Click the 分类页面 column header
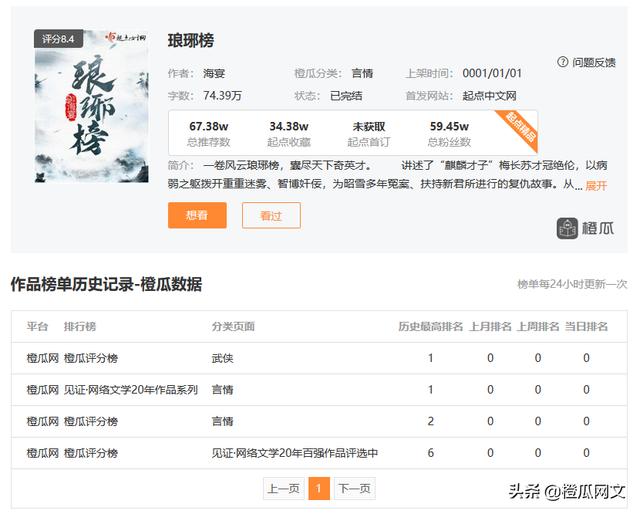Screen dimensions: 640x514 [x=233, y=327]
